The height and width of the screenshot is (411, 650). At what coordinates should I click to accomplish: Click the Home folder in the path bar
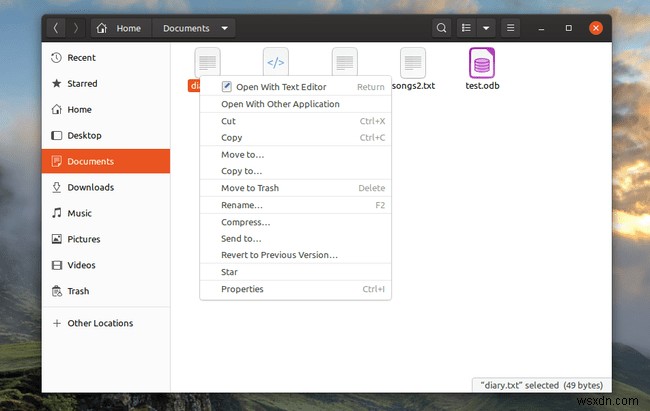[120, 28]
